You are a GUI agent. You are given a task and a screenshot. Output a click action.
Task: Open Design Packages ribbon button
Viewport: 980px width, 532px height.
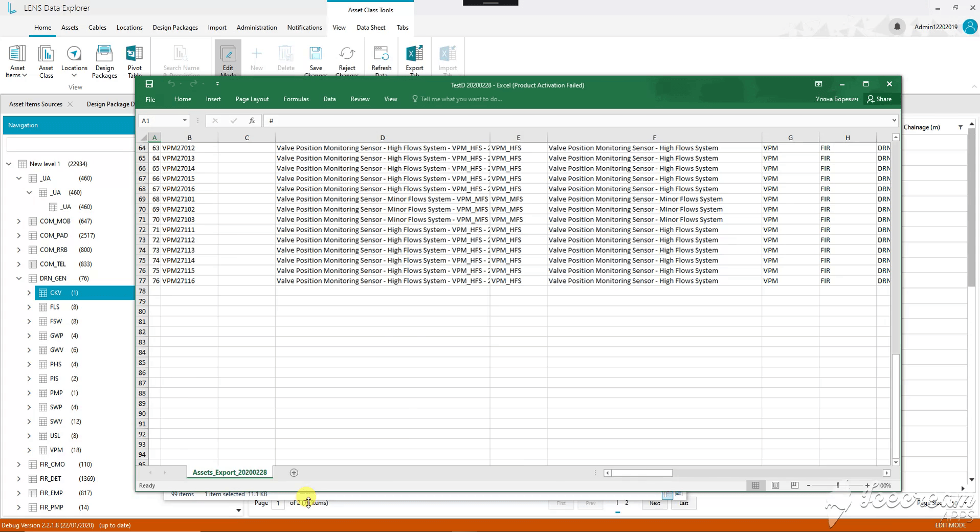(x=104, y=61)
